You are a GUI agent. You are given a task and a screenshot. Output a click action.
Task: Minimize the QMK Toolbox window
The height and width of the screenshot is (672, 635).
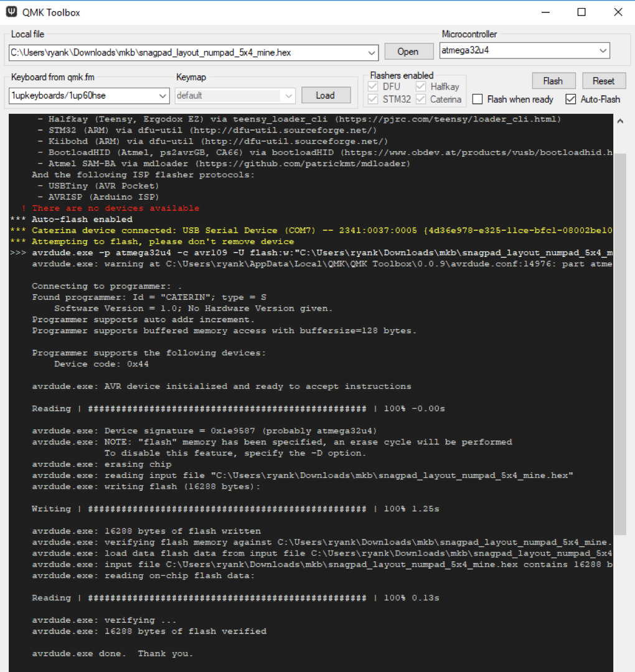pyautogui.click(x=545, y=12)
